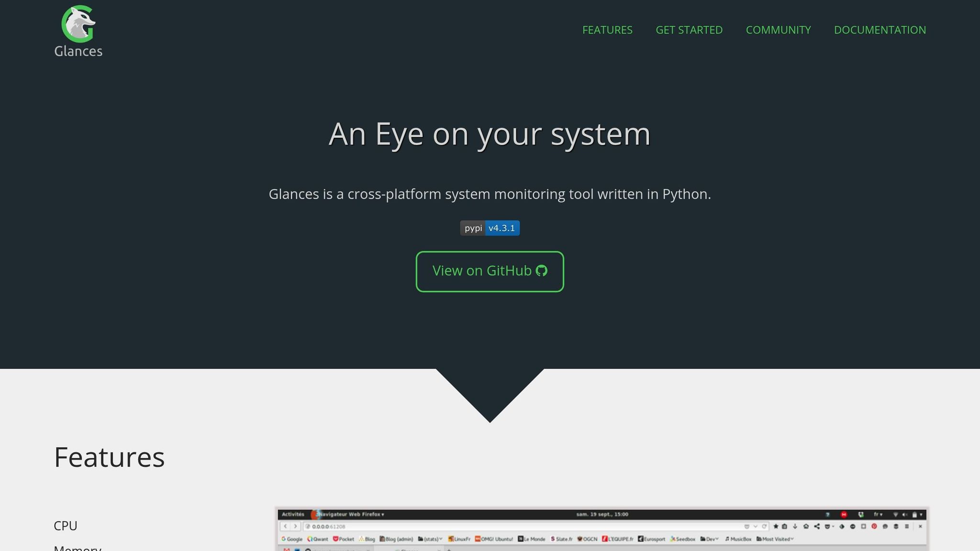Image resolution: width=980 pixels, height=551 pixels.
Task: Open the DOCUMENTATION nav link
Action: (x=880, y=30)
